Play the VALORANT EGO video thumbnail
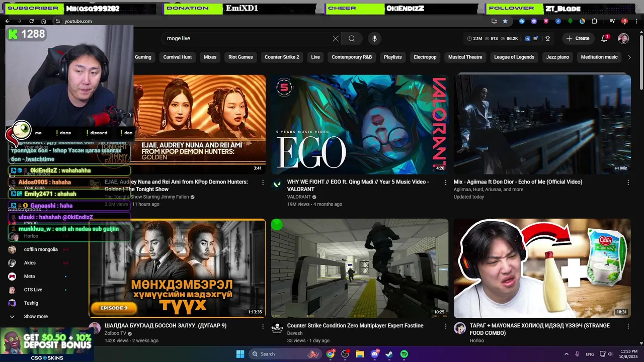 coord(359,125)
